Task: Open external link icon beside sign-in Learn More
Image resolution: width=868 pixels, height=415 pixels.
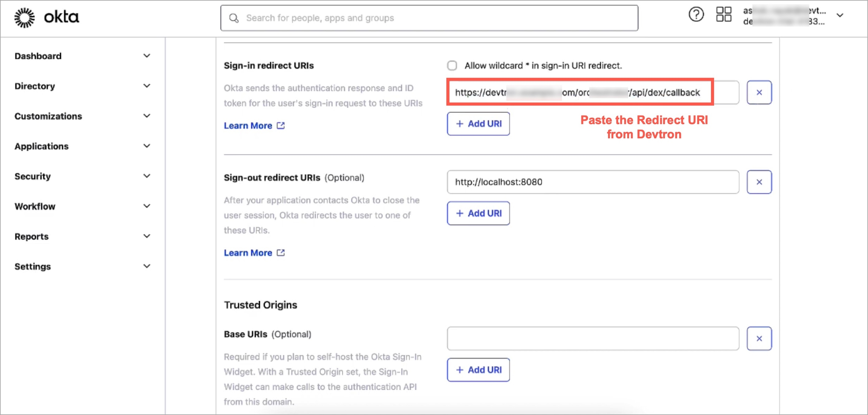Action: tap(281, 125)
